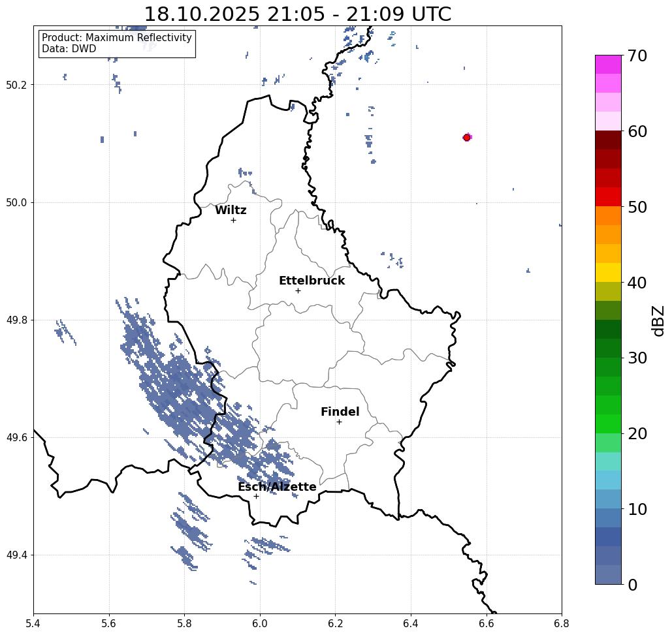Click the dark red colorbar segment below 60
The height and width of the screenshot is (635, 672).
[x=608, y=140]
